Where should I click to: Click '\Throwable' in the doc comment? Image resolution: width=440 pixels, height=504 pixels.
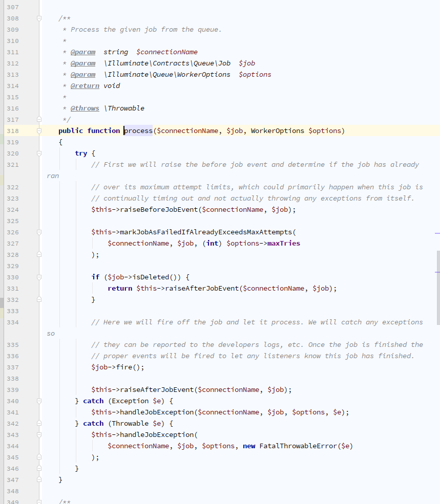(124, 108)
